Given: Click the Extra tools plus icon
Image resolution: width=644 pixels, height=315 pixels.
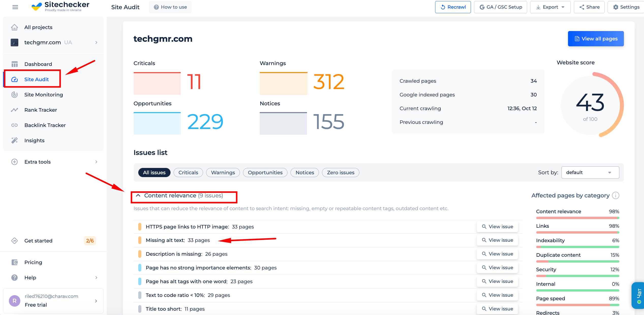Looking at the screenshot, I should click(14, 162).
